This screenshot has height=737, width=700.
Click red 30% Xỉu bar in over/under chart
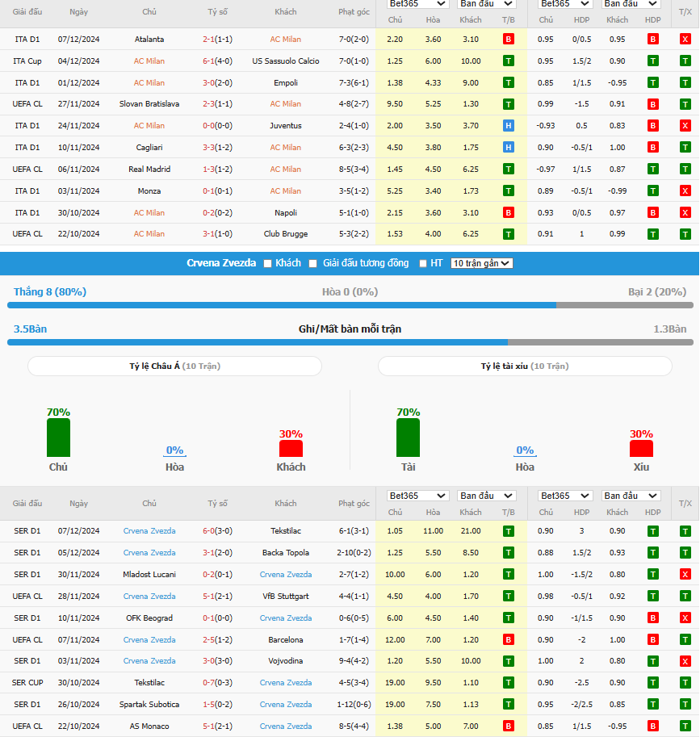641,448
